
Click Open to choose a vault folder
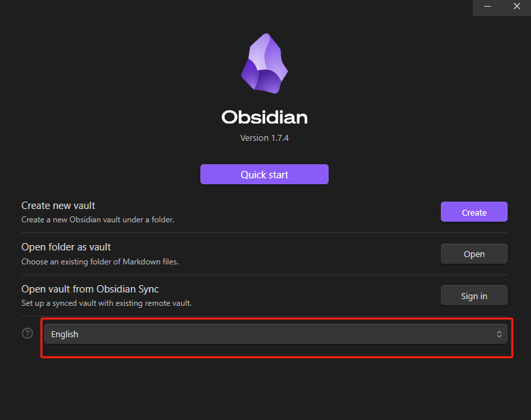click(474, 254)
